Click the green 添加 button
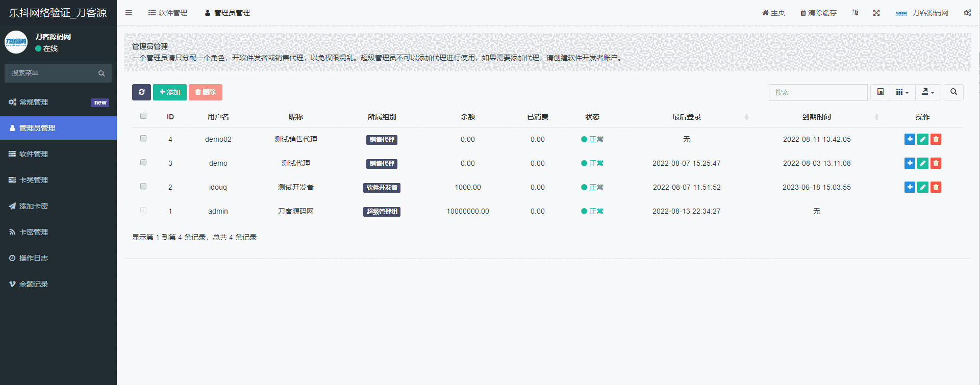This screenshot has width=980, height=385. click(170, 92)
